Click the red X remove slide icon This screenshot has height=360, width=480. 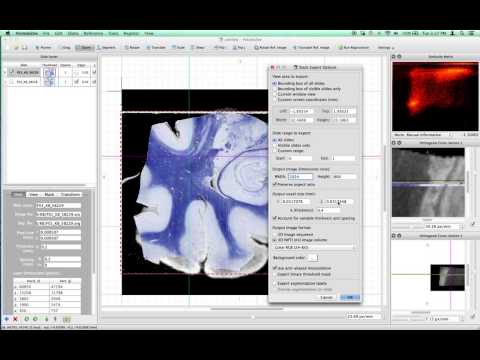click(15, 319)
